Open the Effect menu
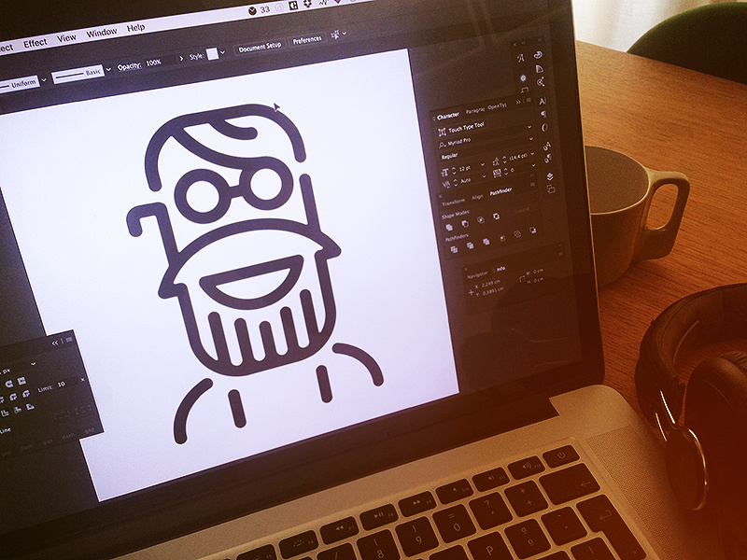 [35, 43]
